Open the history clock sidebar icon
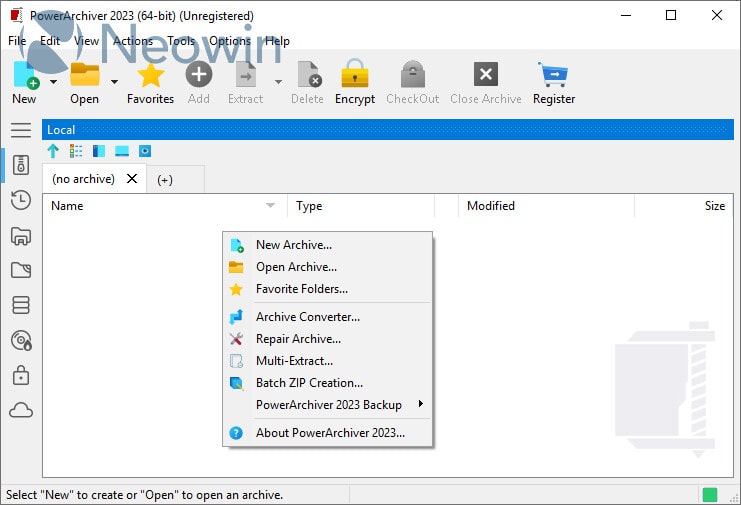741x505 pixels. click(x=21, y=200)
